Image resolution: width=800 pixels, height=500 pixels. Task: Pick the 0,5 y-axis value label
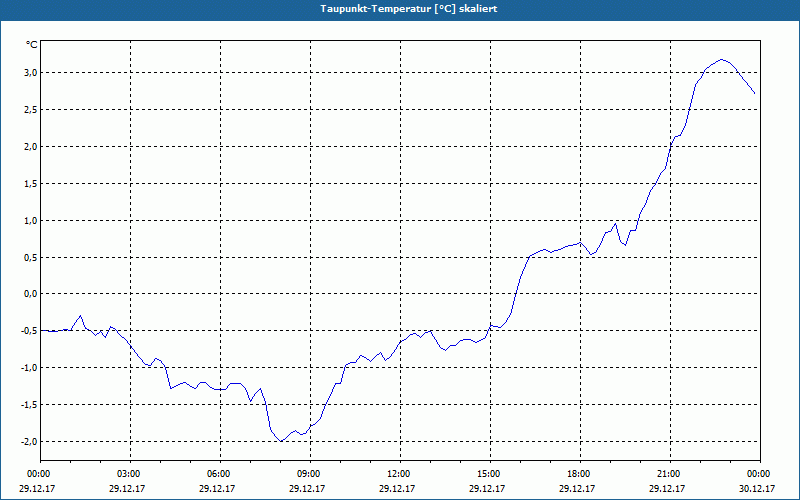click(x=31, y=257)
